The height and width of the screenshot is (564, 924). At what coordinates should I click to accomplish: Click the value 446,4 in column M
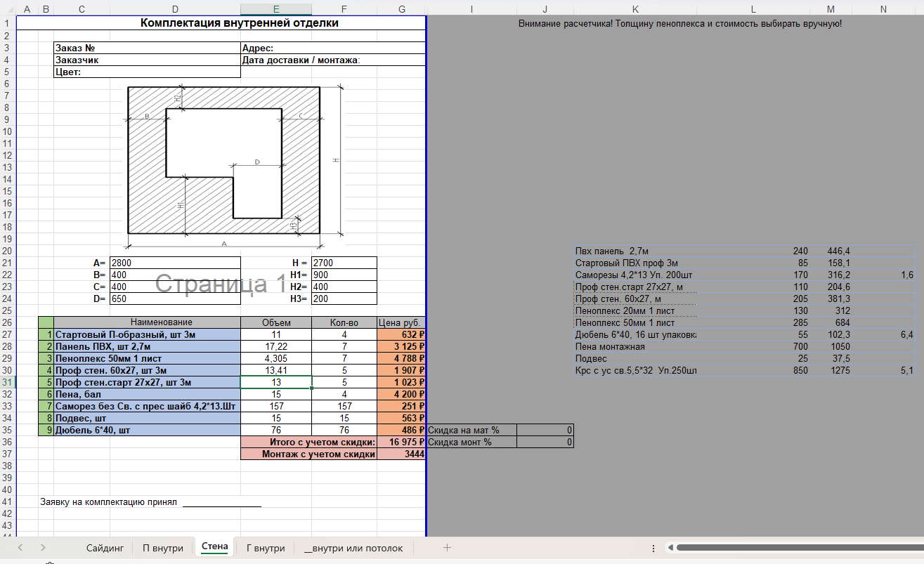[x=831, y=251]
